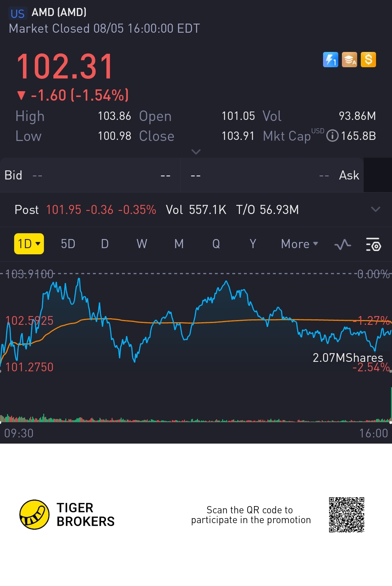Select the W weekly chart tab
This screenshot has width=392, height=586.
point(142,244)
